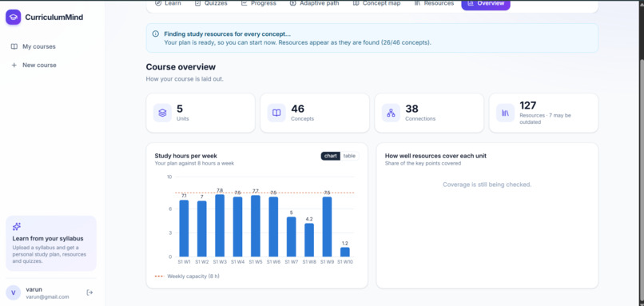Open the Adaptive path tab
The image size is (644, 306).
tap(315, 3)
